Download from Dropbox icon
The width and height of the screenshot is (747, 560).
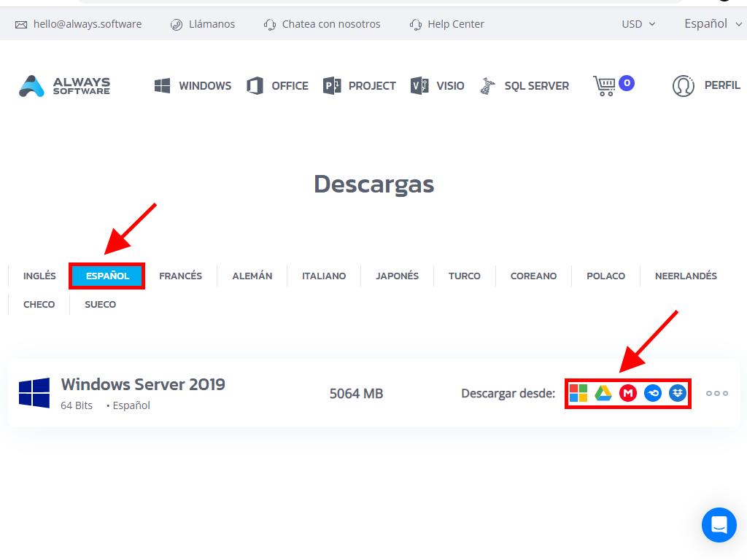click(x=678, y=393)
